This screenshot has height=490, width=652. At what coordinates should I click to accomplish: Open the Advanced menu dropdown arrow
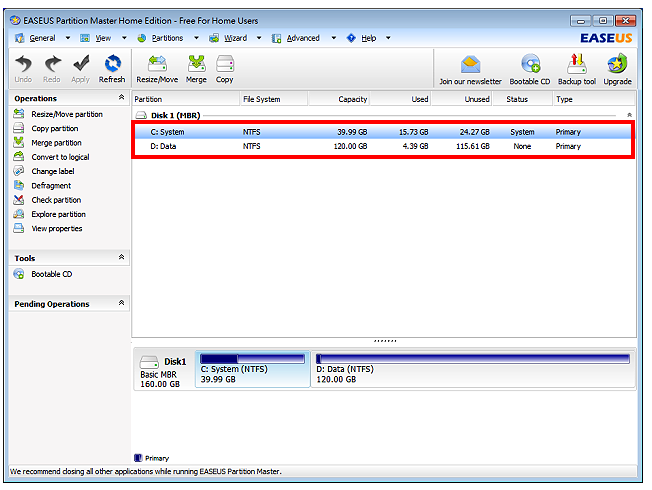pyautogui.click(x=333, y=38)
